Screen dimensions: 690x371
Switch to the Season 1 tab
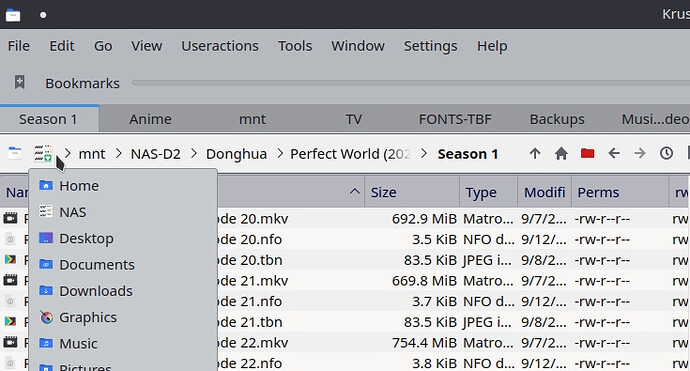48,119
